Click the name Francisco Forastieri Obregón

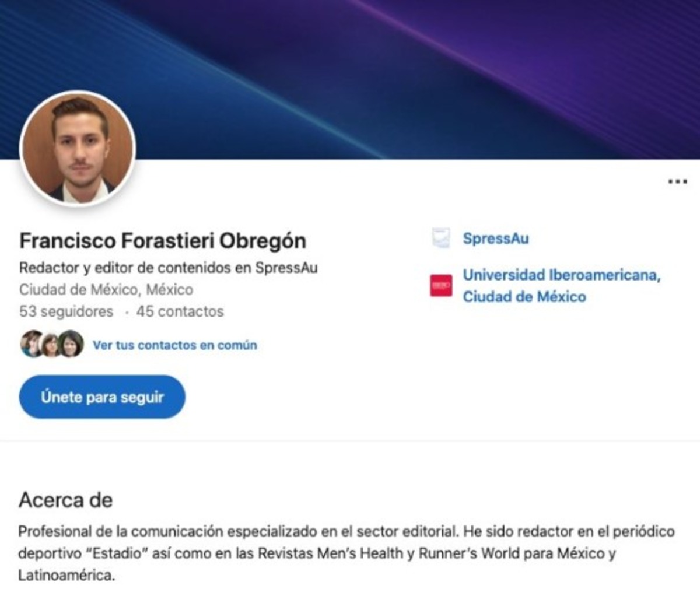click(163, 241)
